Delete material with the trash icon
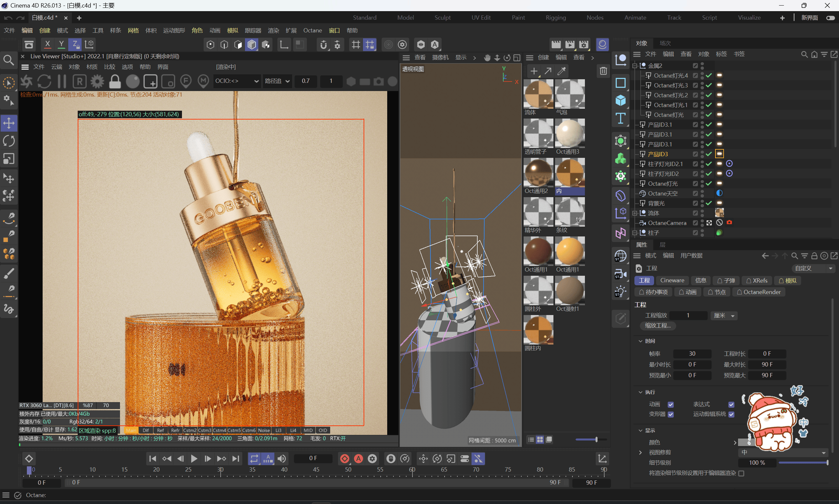This screenshot has height=504, width=839. click(x=603, y=71)
